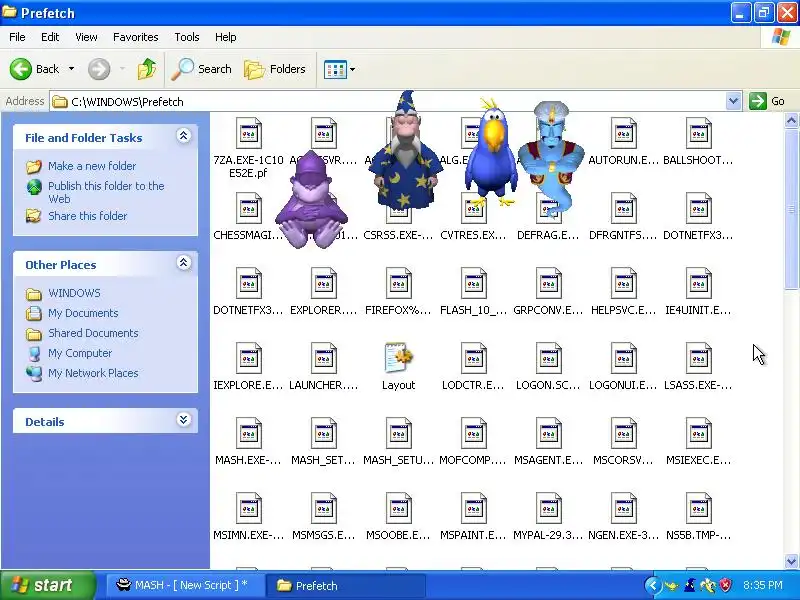Viewport: 800px width, 600px height.
Task: Open the Windows start button
Action: pos(48,585)
